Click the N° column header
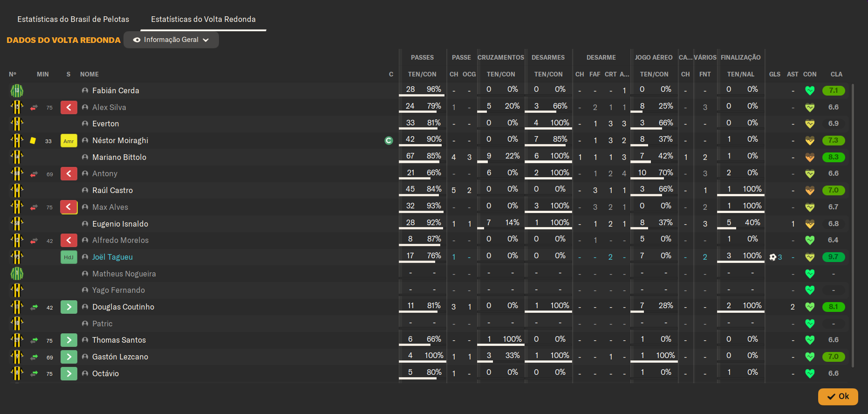 coord(13,74)
